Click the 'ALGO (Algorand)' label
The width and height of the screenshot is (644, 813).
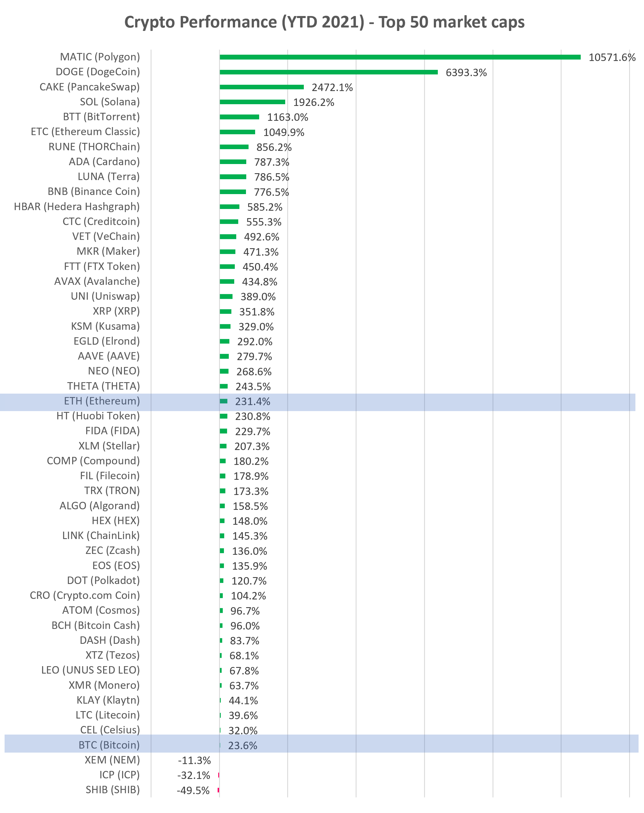[x=100, y=506]
